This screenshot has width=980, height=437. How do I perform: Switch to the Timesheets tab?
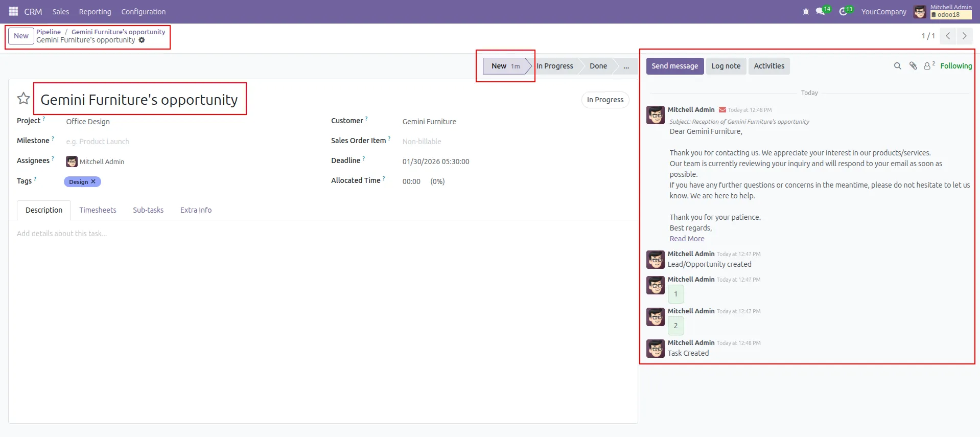point(98,210)
